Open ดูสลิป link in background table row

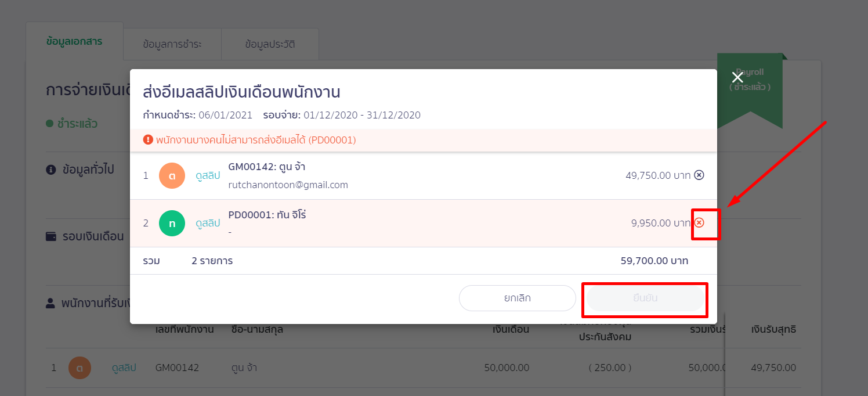[124, 368]
